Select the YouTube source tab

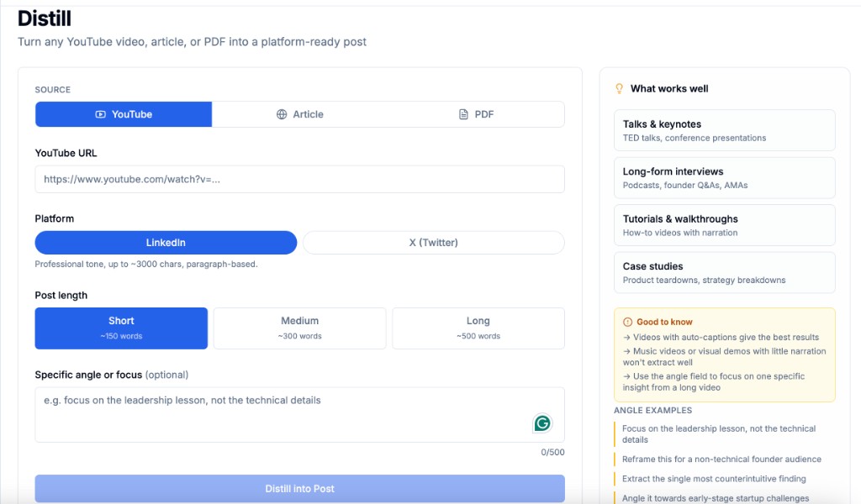124,114
